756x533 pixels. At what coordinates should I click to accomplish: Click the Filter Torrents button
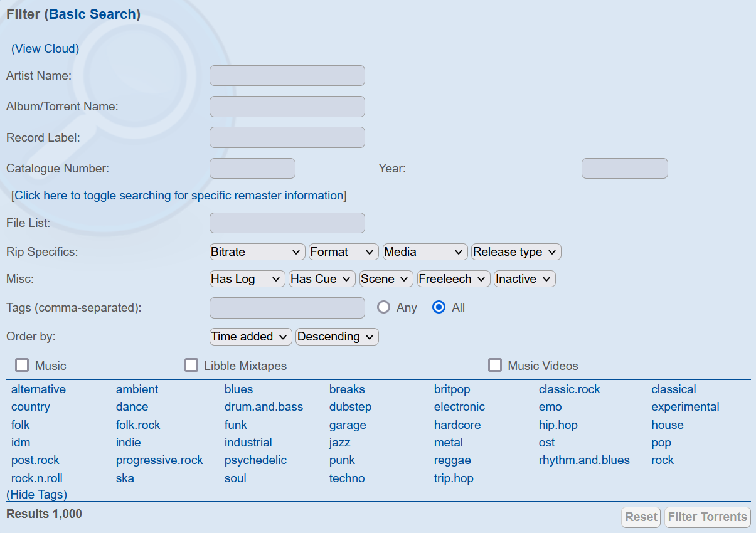tap(708, 517)
